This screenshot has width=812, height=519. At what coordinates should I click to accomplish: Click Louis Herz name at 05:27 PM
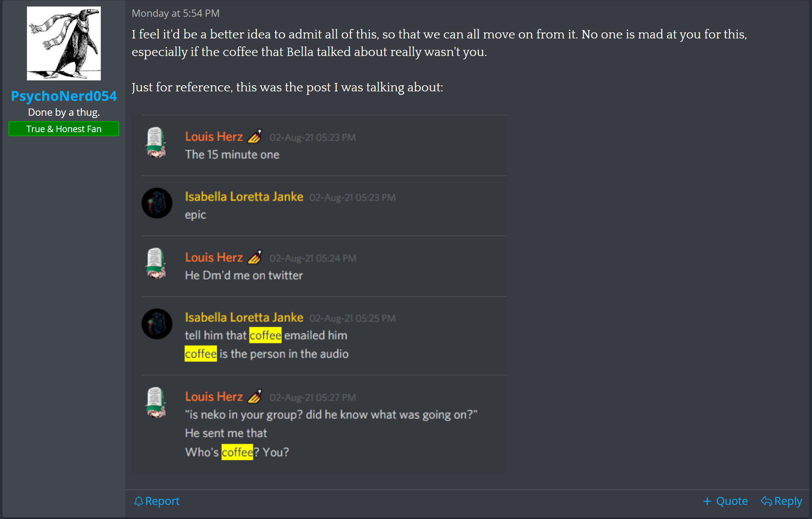pos(214,396)
